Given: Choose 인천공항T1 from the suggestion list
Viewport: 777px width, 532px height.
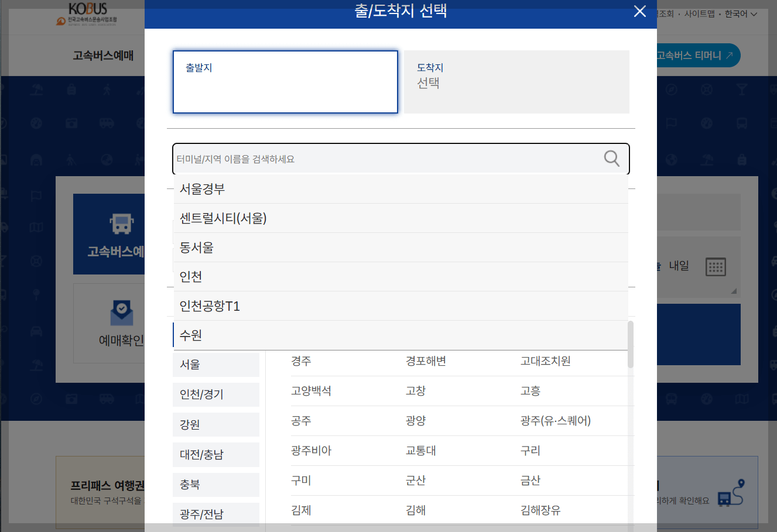Looking at the screenshot, I should [x=401, y=306].
